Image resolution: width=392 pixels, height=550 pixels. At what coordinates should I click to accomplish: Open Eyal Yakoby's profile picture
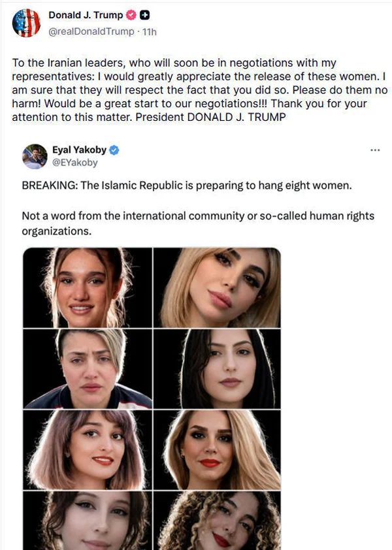(35, 157)
